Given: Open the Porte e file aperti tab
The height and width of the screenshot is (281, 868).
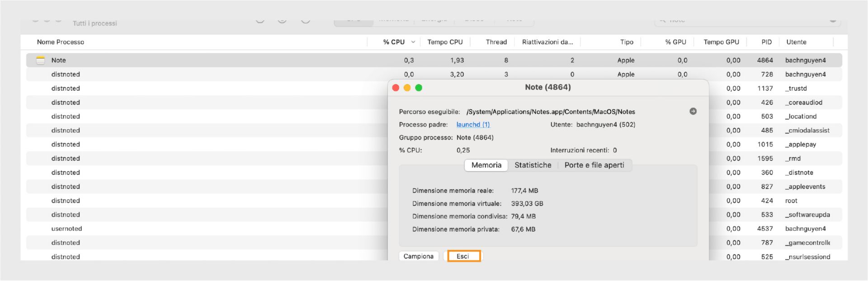Looking at the screenshot, I should 594,165.
